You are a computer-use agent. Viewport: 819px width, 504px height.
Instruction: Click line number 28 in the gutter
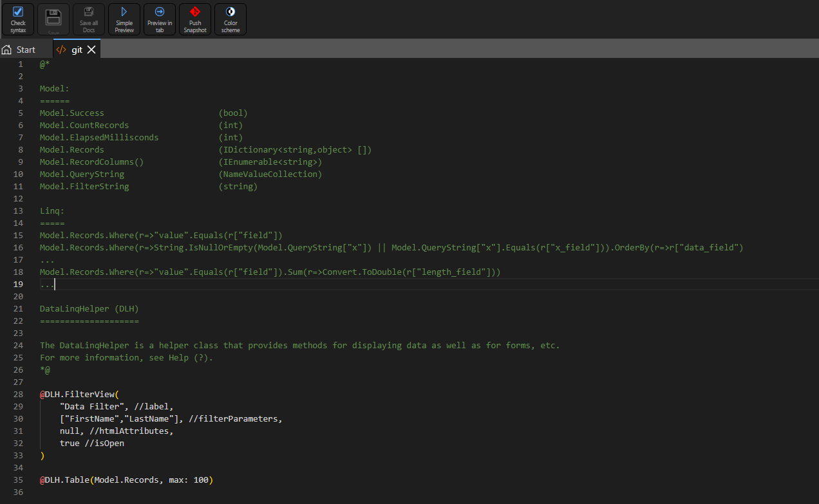(18, 394)
